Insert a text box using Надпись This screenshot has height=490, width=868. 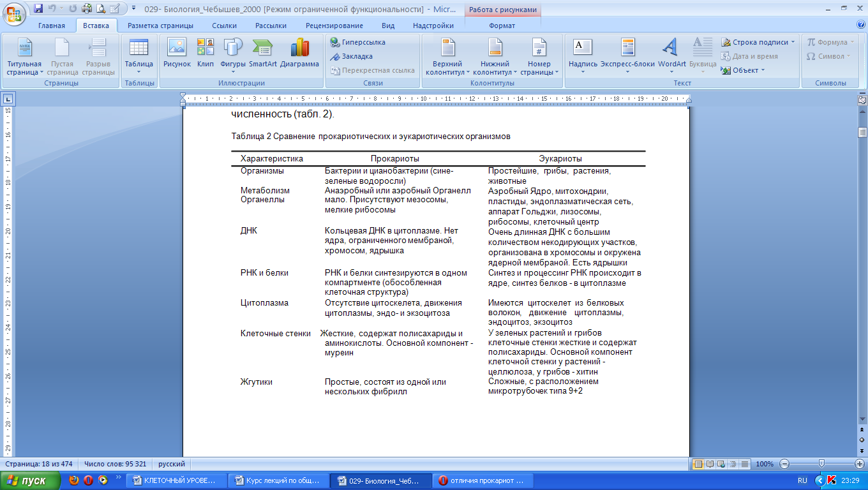(x=583, y=56)
